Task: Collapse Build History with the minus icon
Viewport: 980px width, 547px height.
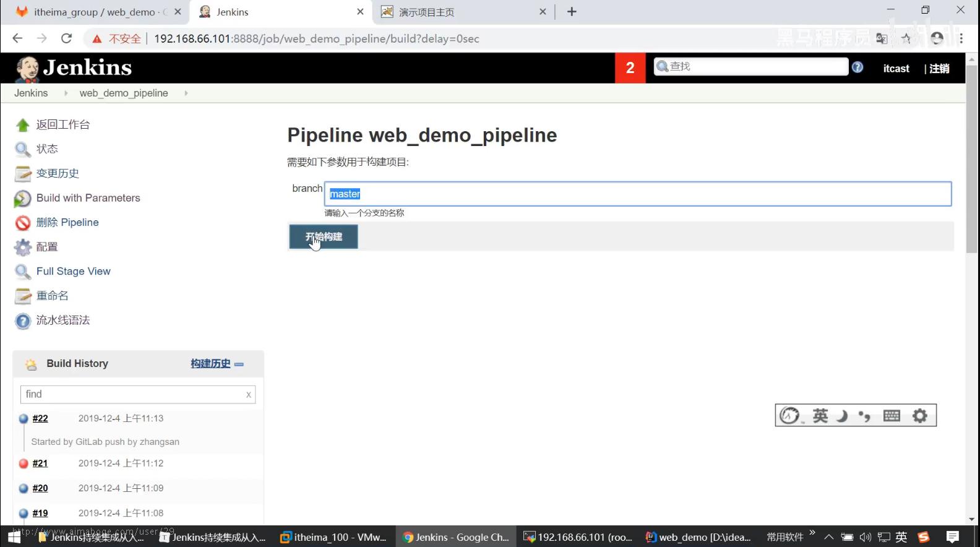Action: (239, 364)
